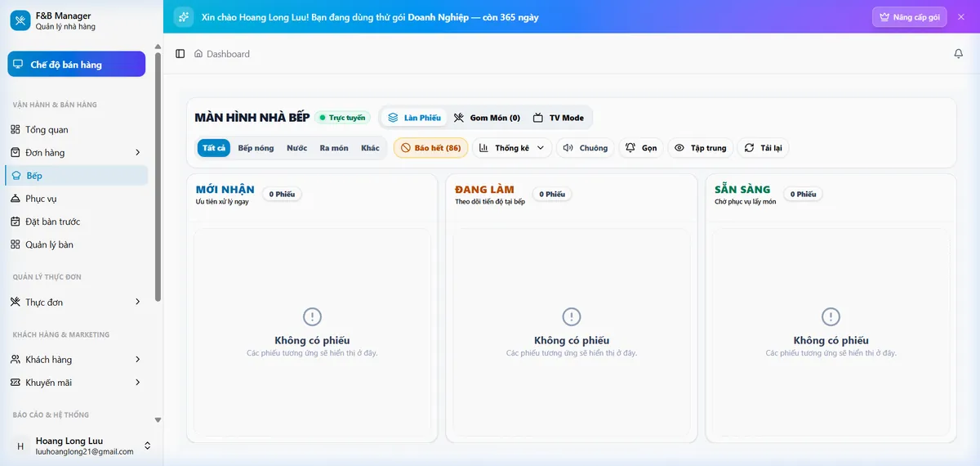The height and width of the screenshot is (466, 980).
Task: Click the SẴN SÀNG column heading
Action: pos(742,189)
